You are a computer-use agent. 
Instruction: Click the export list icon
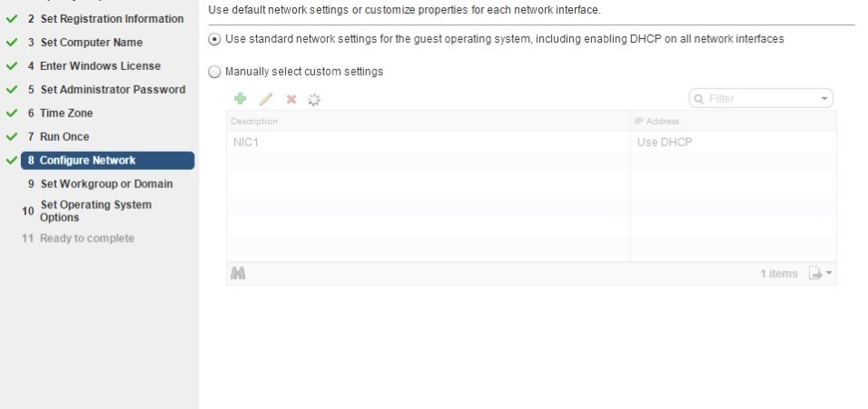(814, 274)
